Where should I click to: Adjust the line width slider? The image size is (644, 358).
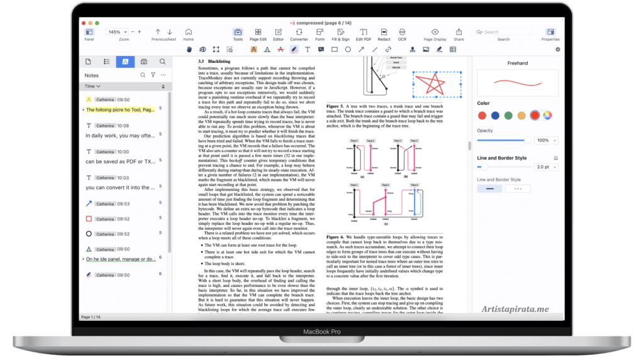point(504,167)
